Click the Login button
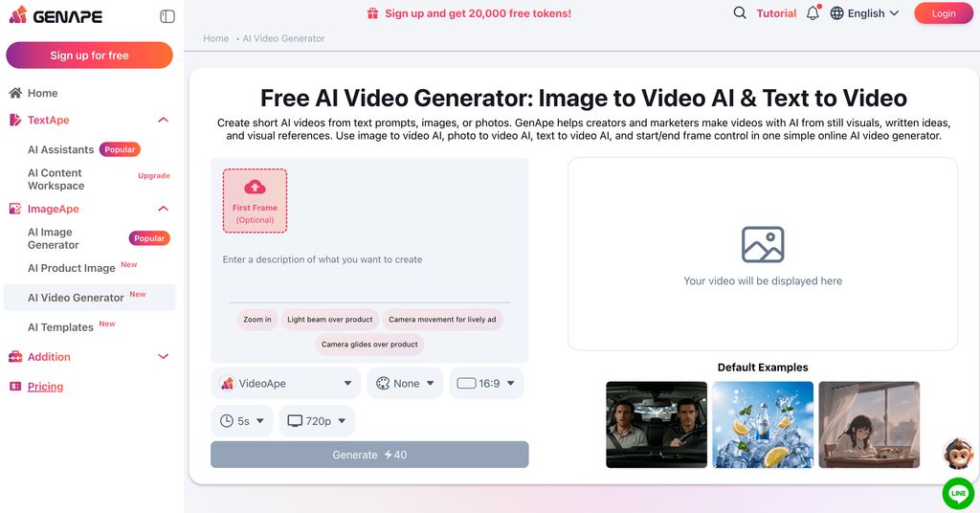This screenshot has height=513, width=980. 943,13
